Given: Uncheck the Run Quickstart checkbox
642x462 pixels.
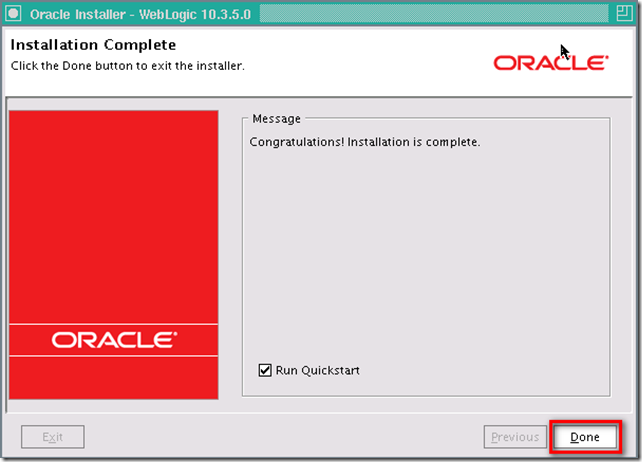Looking at the screenshot, I should pos(265,370).
